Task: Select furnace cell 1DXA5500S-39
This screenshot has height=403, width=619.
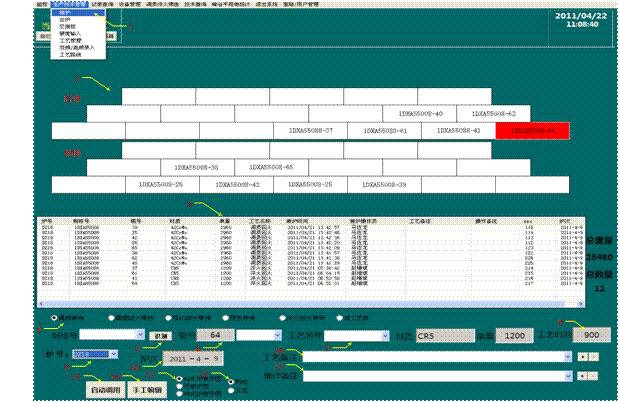Action: coord(388,185)
